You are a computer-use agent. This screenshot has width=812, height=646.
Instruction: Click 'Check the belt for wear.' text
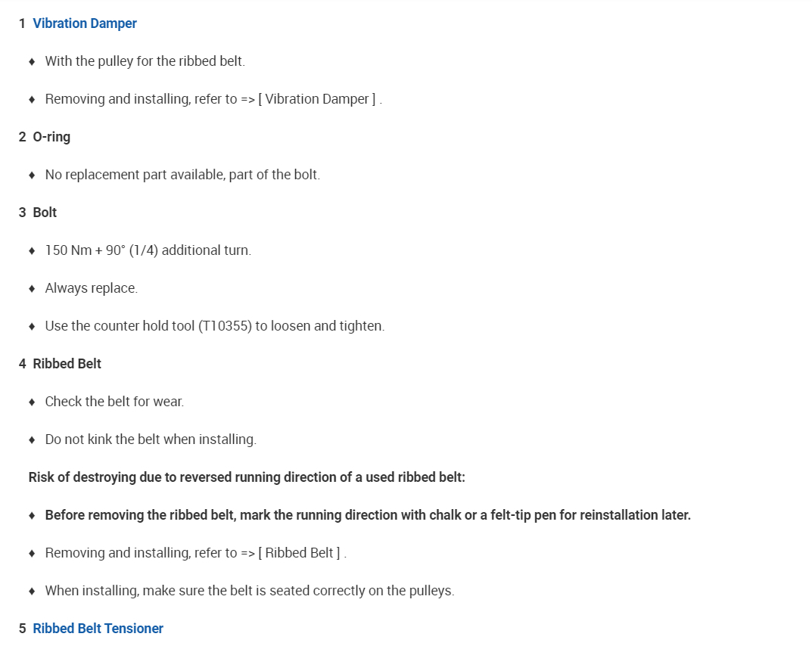[x=114, y=402]
